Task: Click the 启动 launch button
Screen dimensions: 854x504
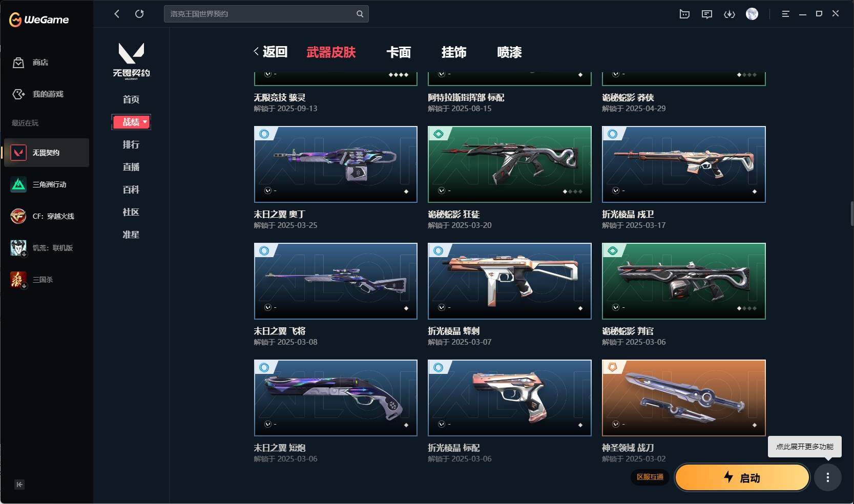Action: 742,477
